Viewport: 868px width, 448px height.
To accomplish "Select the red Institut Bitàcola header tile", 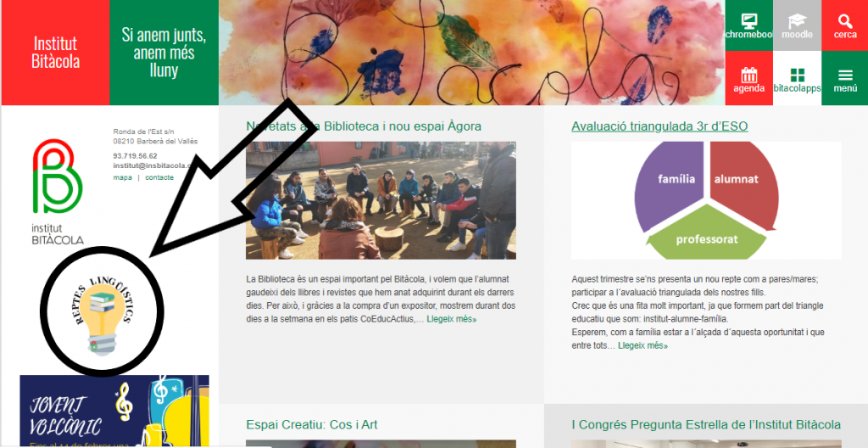I will tap(55, 53).
